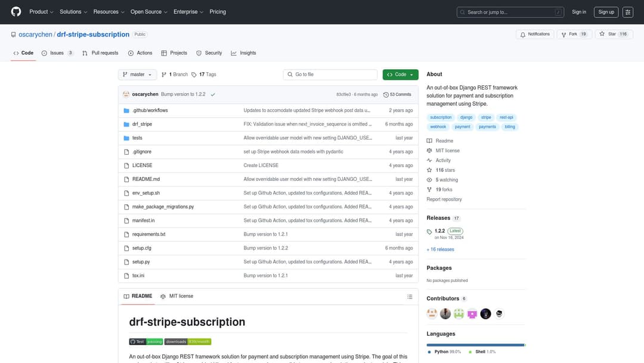
Task: Star the repository
Action: (614, 34)
